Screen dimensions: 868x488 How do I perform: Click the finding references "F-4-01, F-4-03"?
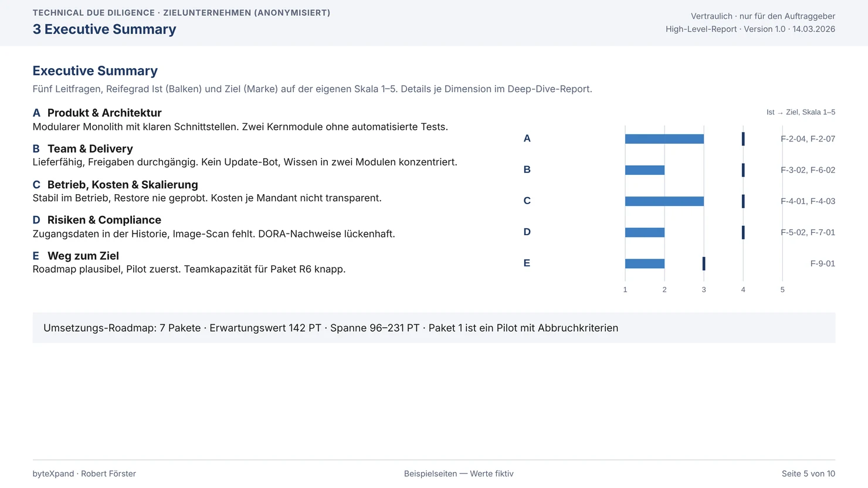click(x=808, y=201)
